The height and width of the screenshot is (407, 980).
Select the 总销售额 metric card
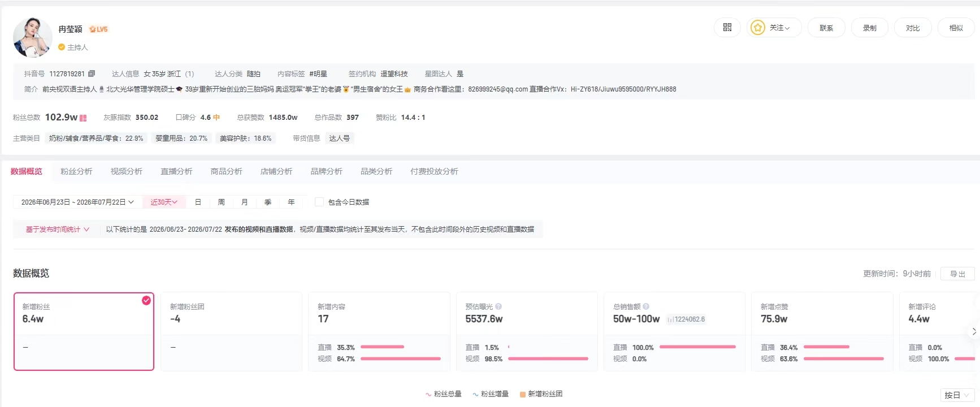point(674,331)
